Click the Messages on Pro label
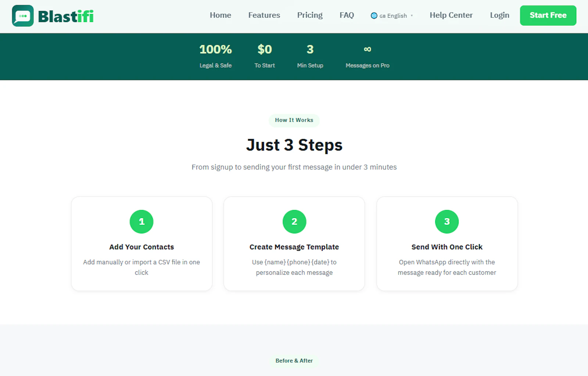The height and width of the screenshot is (376, 588). tap(367, 65)
